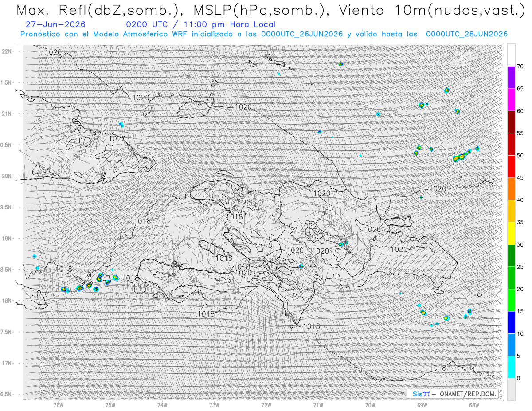Viewport: 532px width, 411px height.
Task: Click the colorbar tick label '40'
Action: pyautogui.click(x=520, y=200)
